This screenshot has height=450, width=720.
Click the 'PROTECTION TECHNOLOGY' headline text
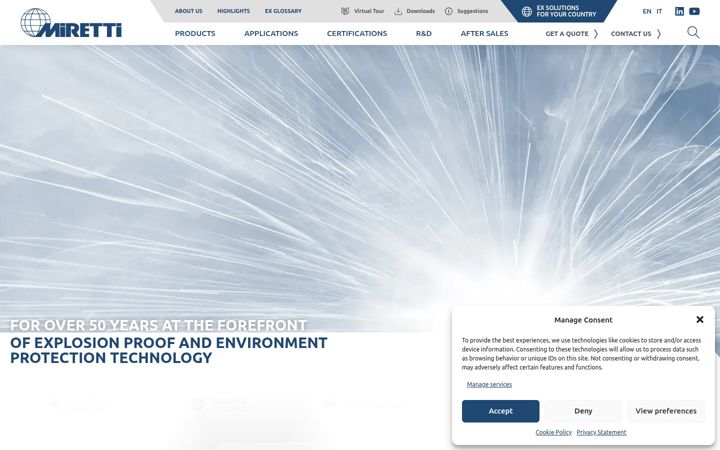pyautogui.click(x=111, y=358)
